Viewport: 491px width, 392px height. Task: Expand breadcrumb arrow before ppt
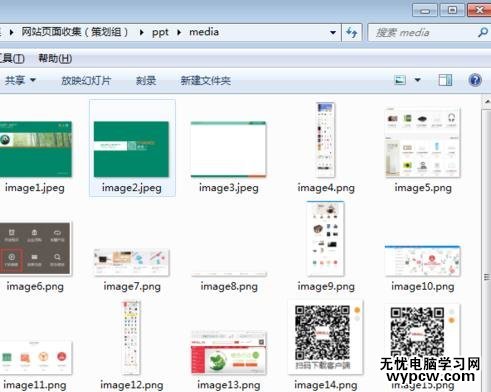142,32
